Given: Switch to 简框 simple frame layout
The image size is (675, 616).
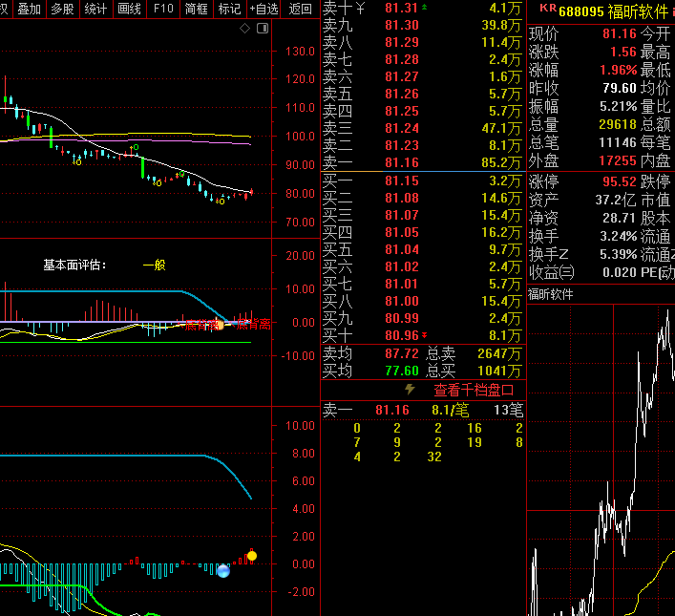Looking at the screenshot, I should [x=197, y=9].
